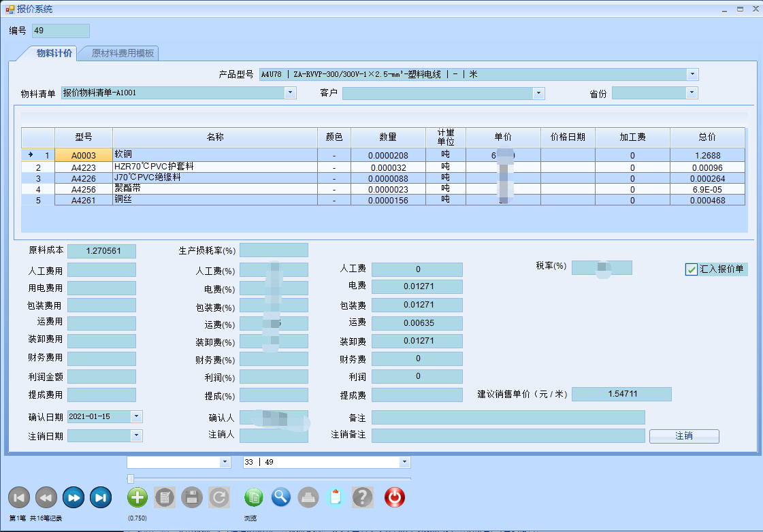
Task: Expand the 产品型号 dropdown
Action: [692, 74]
